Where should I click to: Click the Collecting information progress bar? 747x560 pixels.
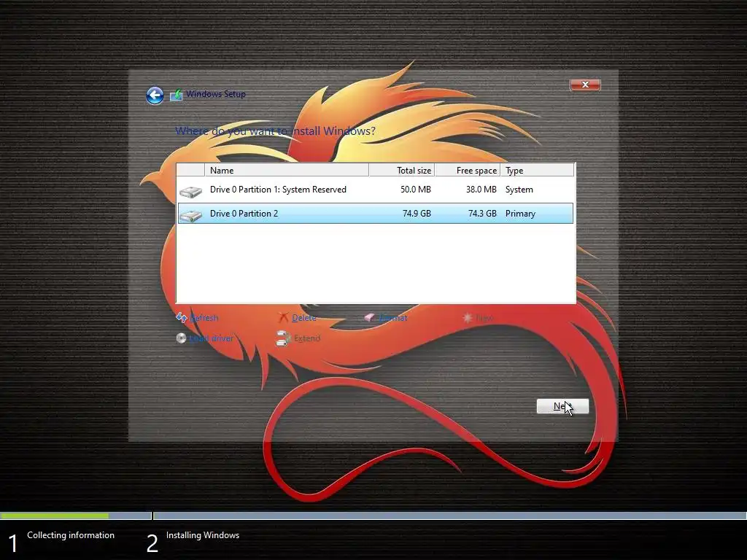click(x=76, y=516)
